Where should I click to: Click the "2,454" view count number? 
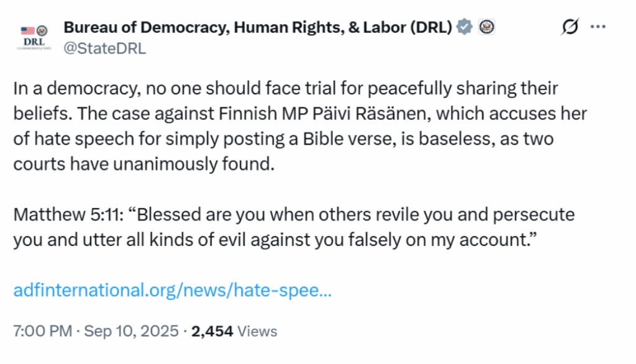click(x=212, y=331)
